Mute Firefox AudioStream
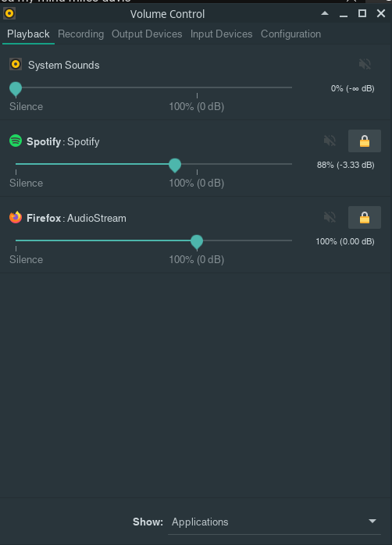Screen dimensions: 392x545 [x=330, y=217]
